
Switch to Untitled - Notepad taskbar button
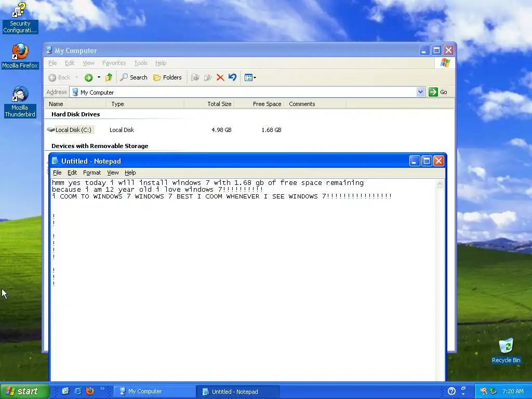[237, 392]
